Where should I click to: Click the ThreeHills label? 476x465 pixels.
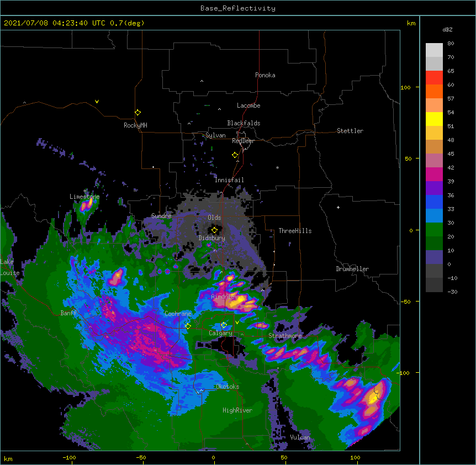pyautogui.click(x=295, y=231)
